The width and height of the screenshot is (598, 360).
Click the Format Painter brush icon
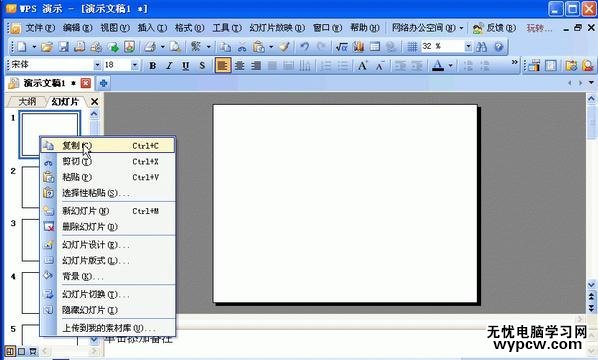285,47
